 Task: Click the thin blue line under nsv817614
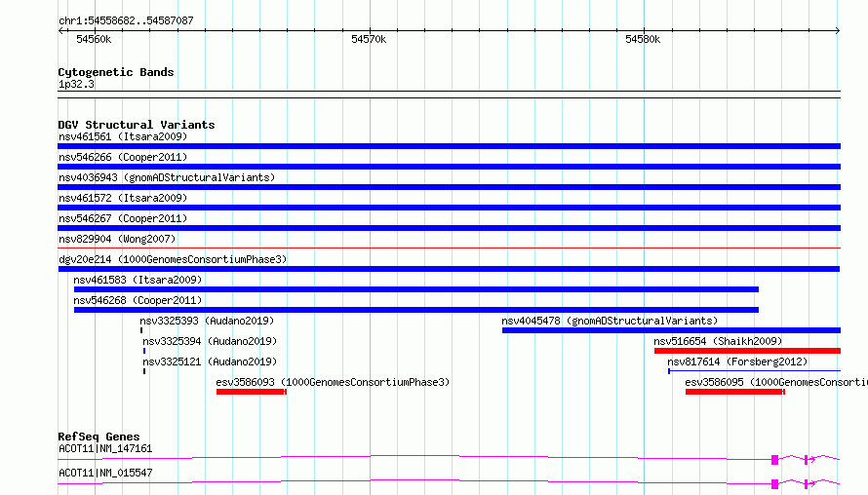(755, 371)
